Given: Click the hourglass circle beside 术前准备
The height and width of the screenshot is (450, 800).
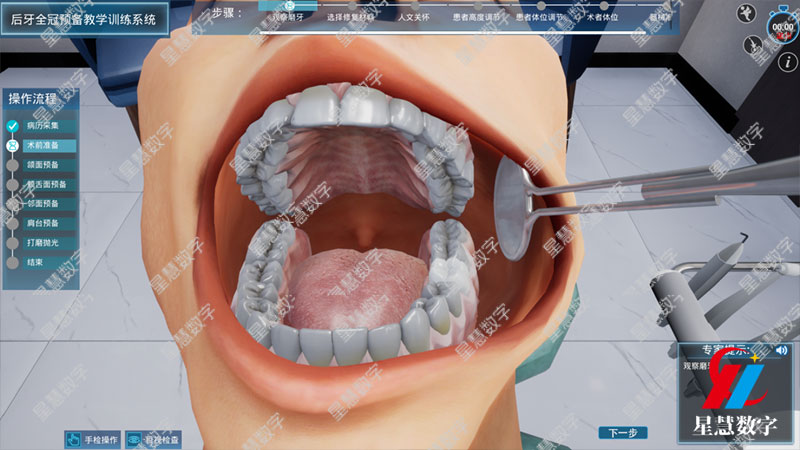Looking at the screenshot, I should coord(13,145).
